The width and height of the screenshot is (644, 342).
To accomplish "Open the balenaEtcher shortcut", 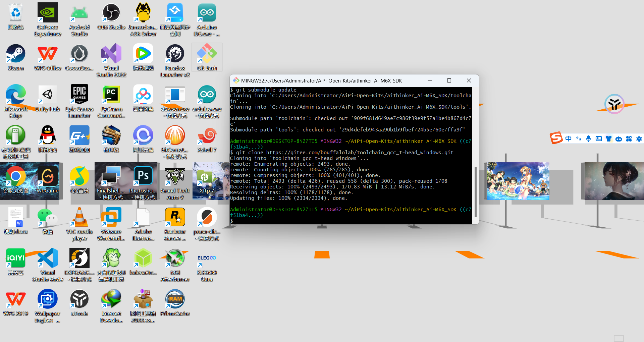I will point(143,262).
